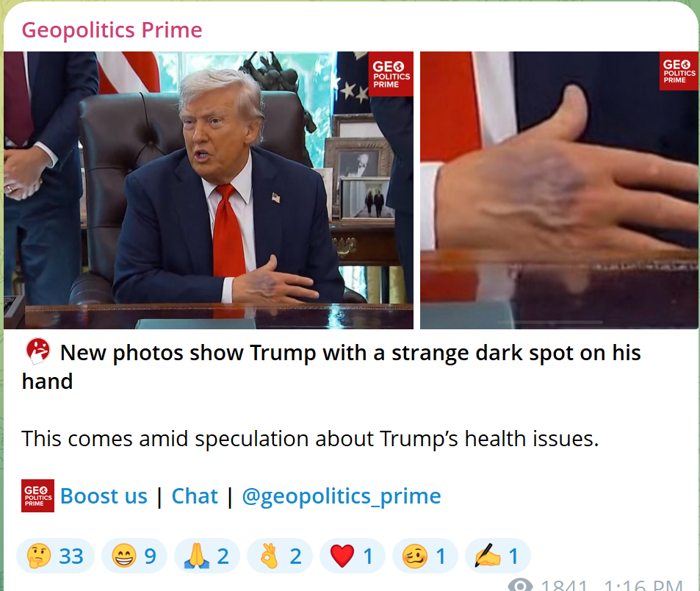Click the OK hand reaction

click(x=280, y=556)
